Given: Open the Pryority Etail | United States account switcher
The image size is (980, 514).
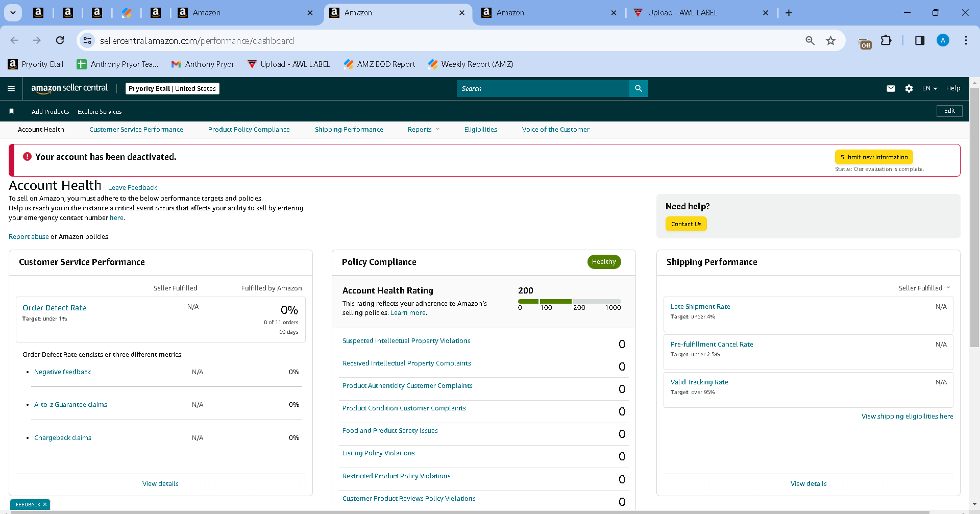Looking at the screenshot, I should [x=173, y=89].
